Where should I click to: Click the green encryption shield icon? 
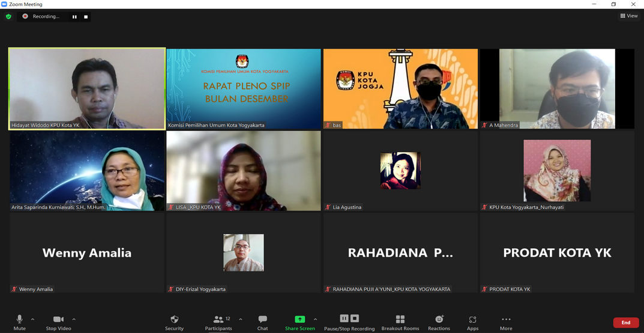8,17
